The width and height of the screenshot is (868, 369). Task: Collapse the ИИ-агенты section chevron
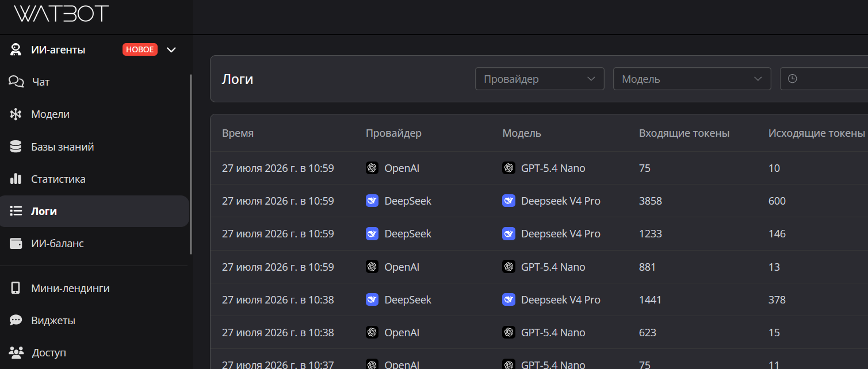point(171,50)
